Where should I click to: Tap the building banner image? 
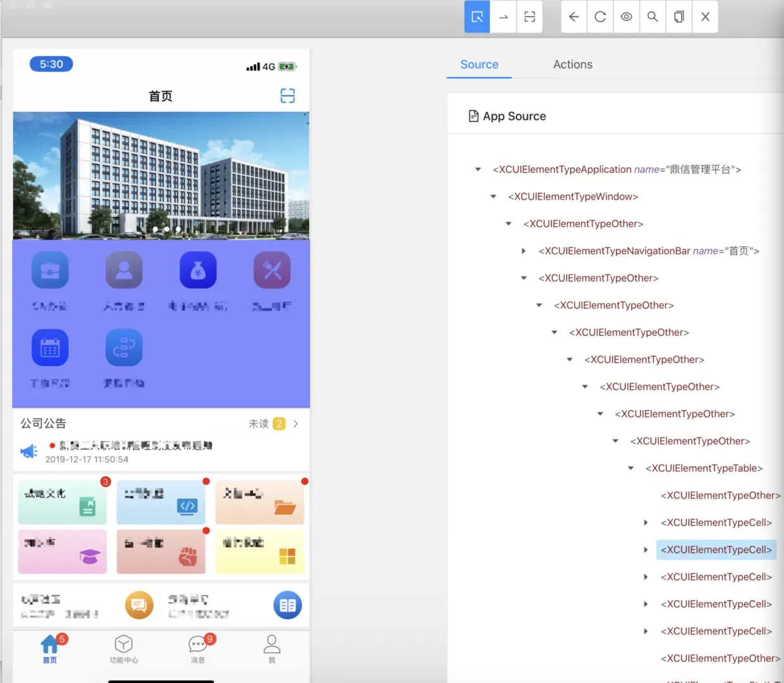point(161,176)
